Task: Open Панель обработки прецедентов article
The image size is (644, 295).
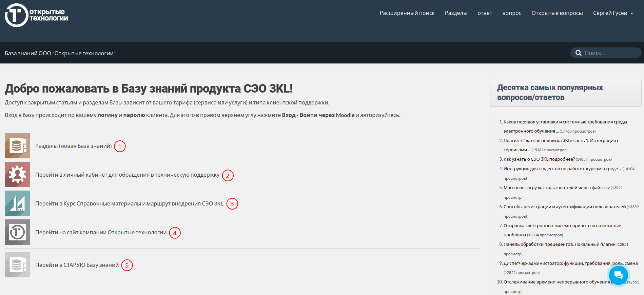Action: pos(559,244)
